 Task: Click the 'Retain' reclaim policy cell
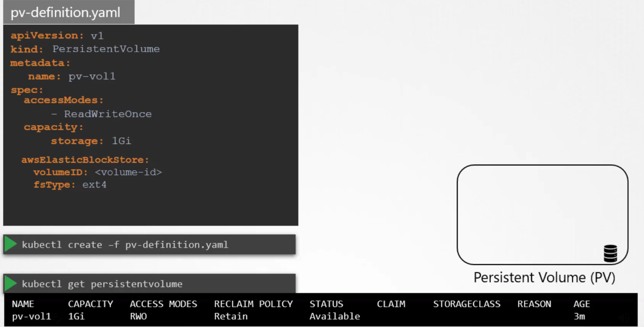point(231,316)
